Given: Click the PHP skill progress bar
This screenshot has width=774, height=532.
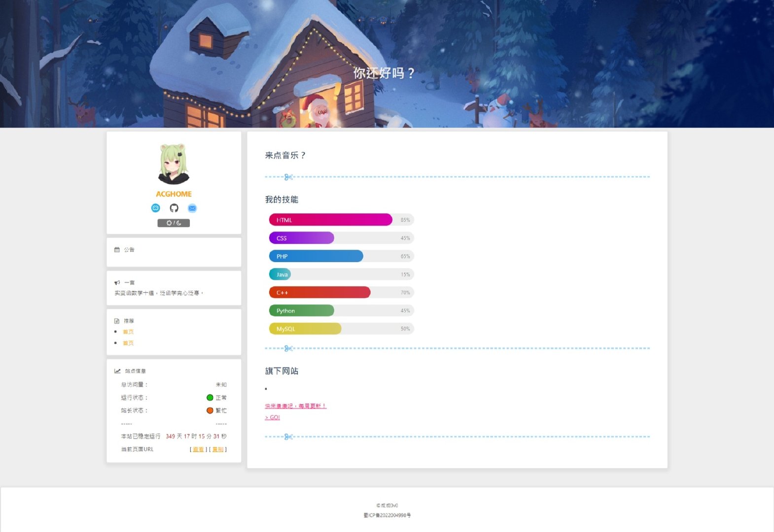Looking at the screenshot, I should point(341,256).
